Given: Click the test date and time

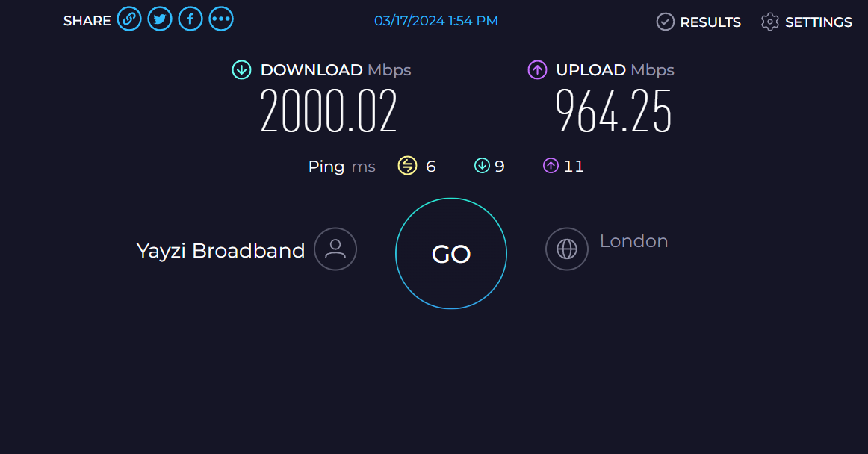Looking at the screenshot, I should click(436, 21).
